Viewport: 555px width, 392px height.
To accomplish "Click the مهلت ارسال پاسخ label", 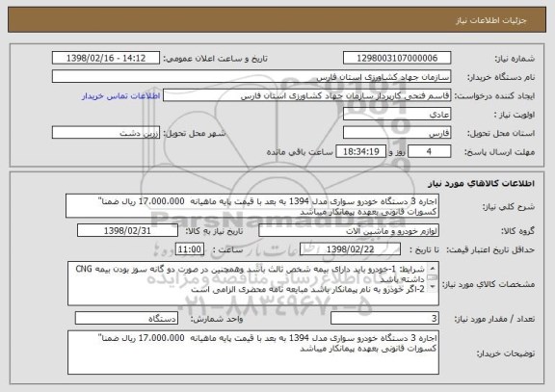I will (499, 152).
